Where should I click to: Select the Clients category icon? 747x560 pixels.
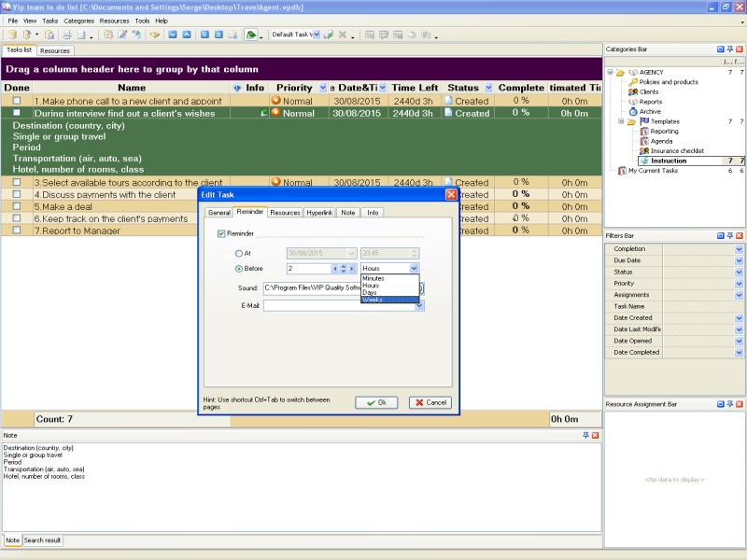click(x=633, y=92)
